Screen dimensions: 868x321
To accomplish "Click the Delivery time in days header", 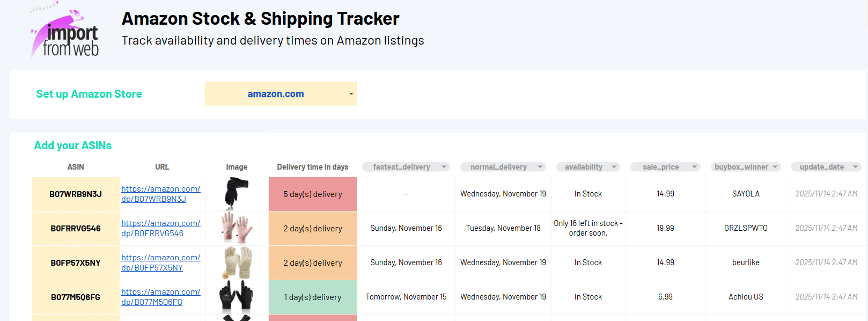I will click(x=312, y=167).
